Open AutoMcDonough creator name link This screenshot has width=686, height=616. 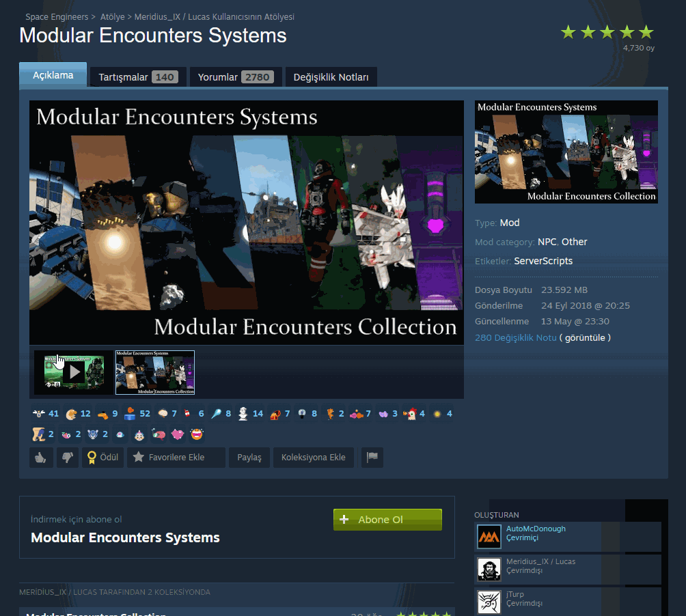click(536, 529)
